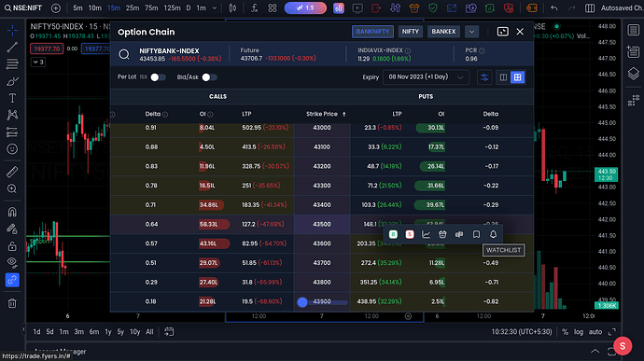Pop out the Option Chain window
644x361 pixels.
pos(502,32)
